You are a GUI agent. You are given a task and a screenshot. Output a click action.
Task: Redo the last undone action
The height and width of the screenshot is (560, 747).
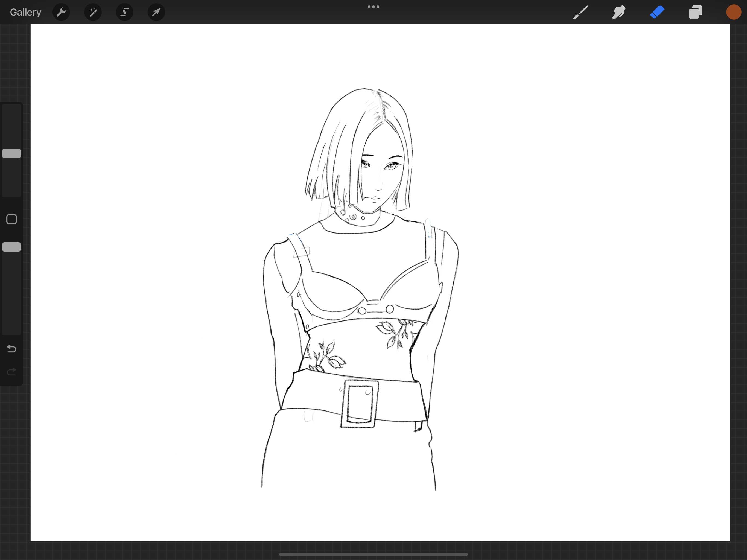11,372
